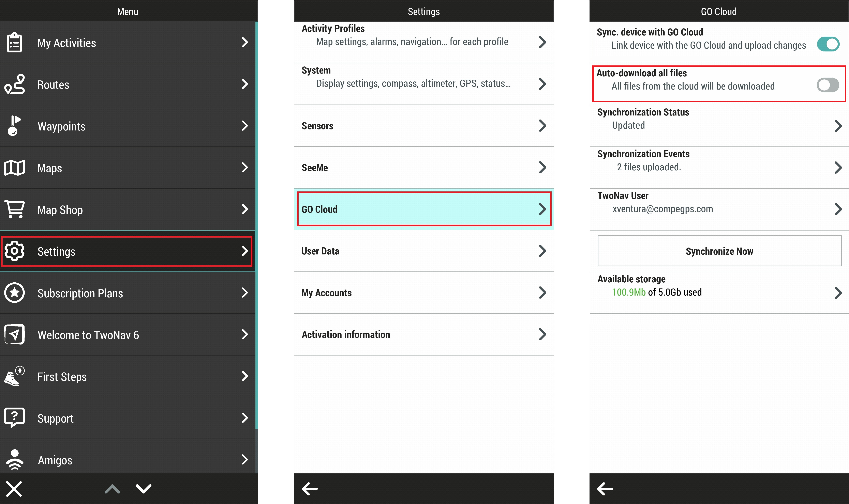Screen dimensions: 849x504
Task: Click the My Accounts row chevron
Action: tap(542, 293)
